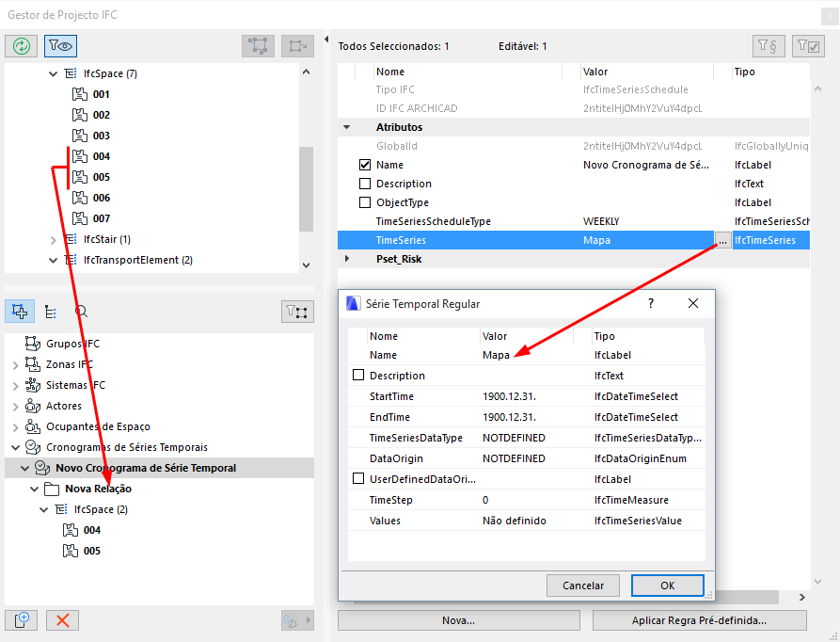The image size is (840, 642).
Task: Expand the IfcStair (1) node
Action: (x=53, y=240)
